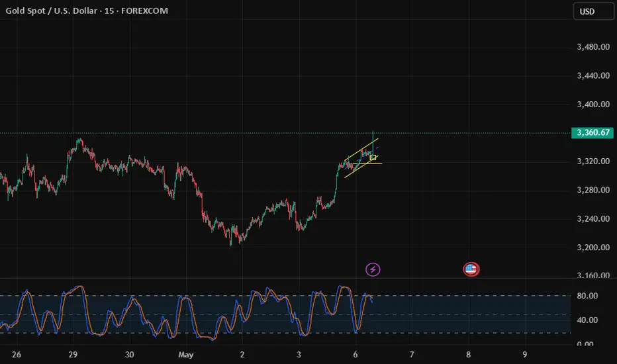Click the date label 2 on time axis
Viewport: 617px width, 364px height.
point(242,355)
